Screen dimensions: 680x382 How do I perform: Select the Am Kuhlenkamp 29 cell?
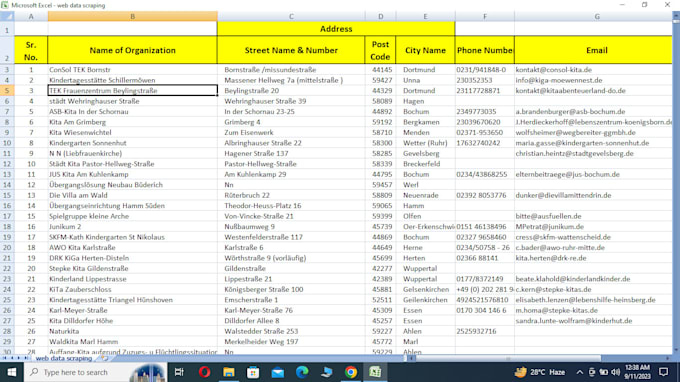coord(291,174)
